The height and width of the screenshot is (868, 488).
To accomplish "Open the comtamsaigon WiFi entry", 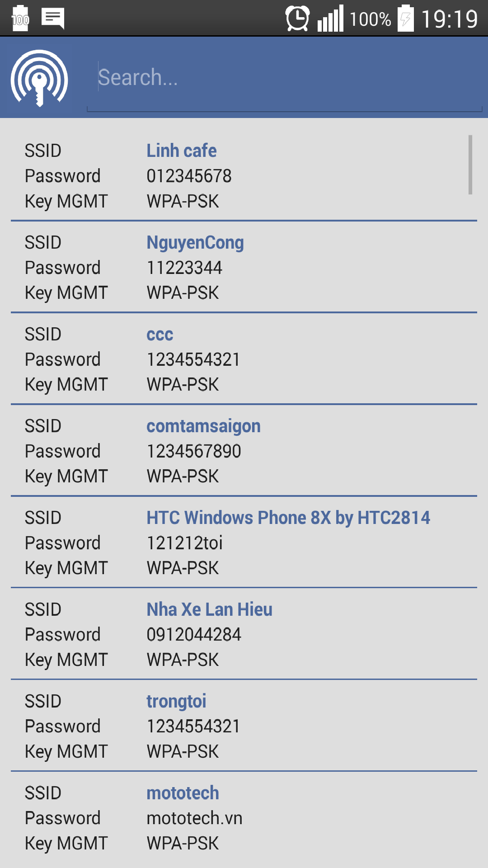I will tap(203, 426).
